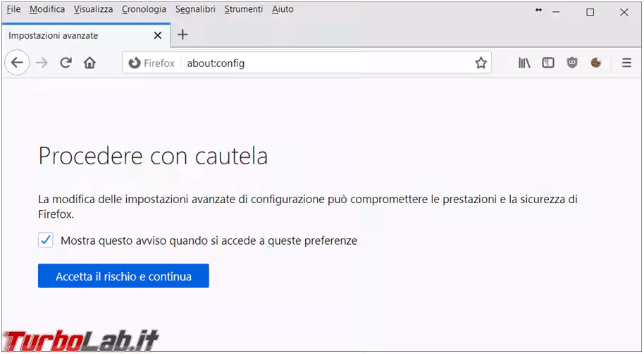Screen dimensions: 644x354
Task: Go to the Firefox home page
Action: coord(89,63)
